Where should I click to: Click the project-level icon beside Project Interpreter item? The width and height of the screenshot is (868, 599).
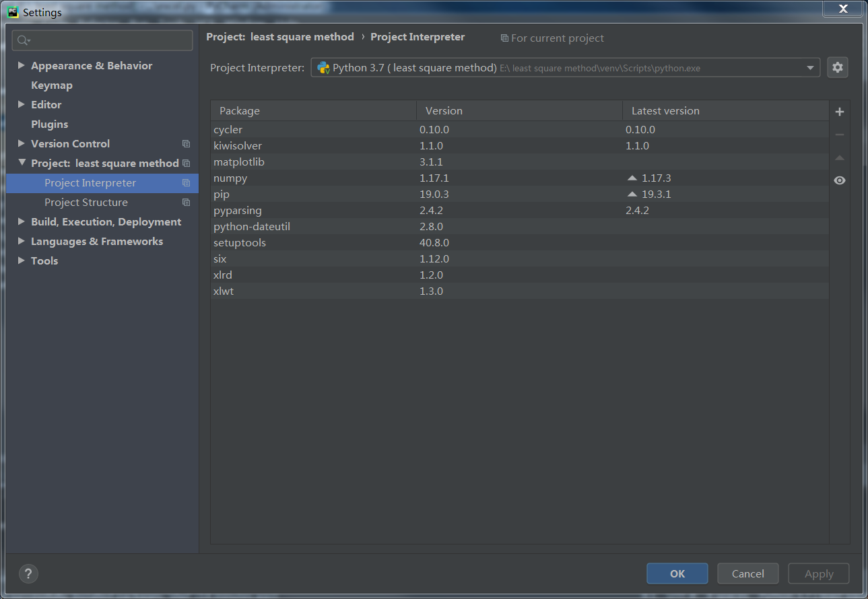point(186,183)
